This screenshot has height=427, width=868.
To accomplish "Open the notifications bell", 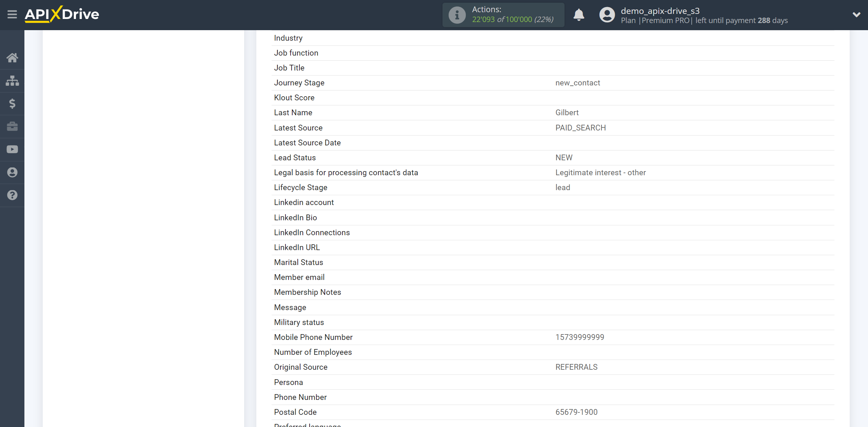I will click(579, 15).
